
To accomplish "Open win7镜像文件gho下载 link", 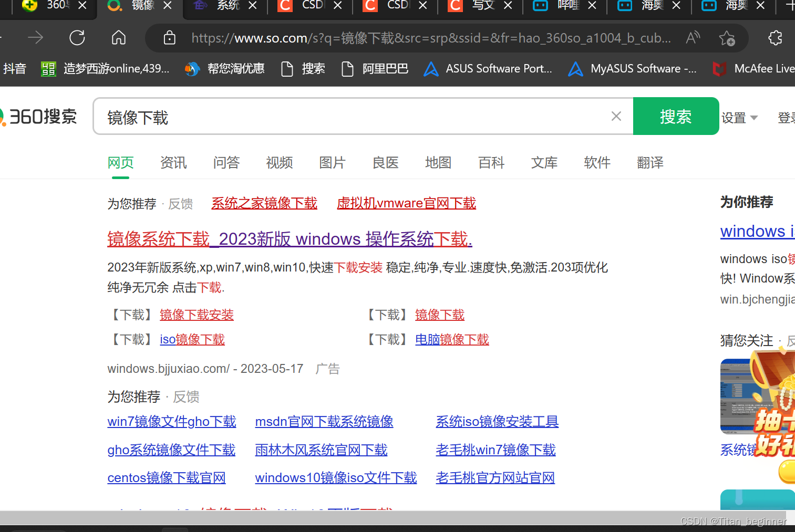I will pyautogui.click(x=172, y=422).
